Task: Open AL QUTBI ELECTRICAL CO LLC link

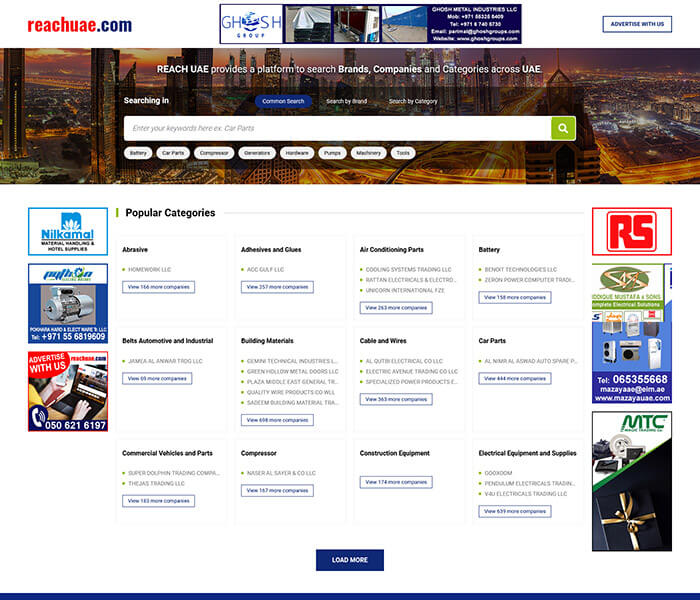Action: (x=404, y=361)
